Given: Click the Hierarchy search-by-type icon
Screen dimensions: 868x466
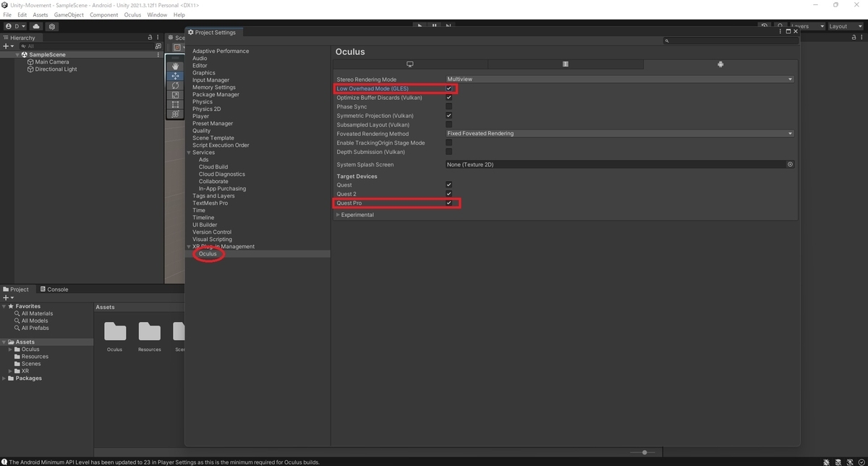Looking at the screenshot, I should 158,46.
